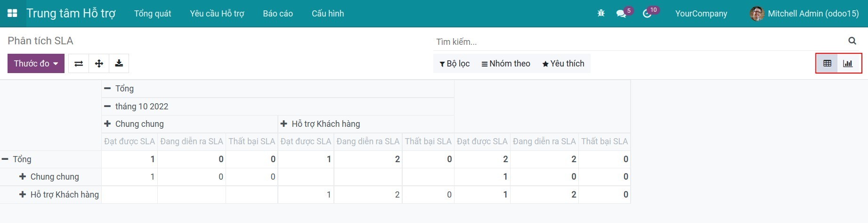Open the apps grid menu icon
Screen dimensions: 868x223
pos(12,13)
